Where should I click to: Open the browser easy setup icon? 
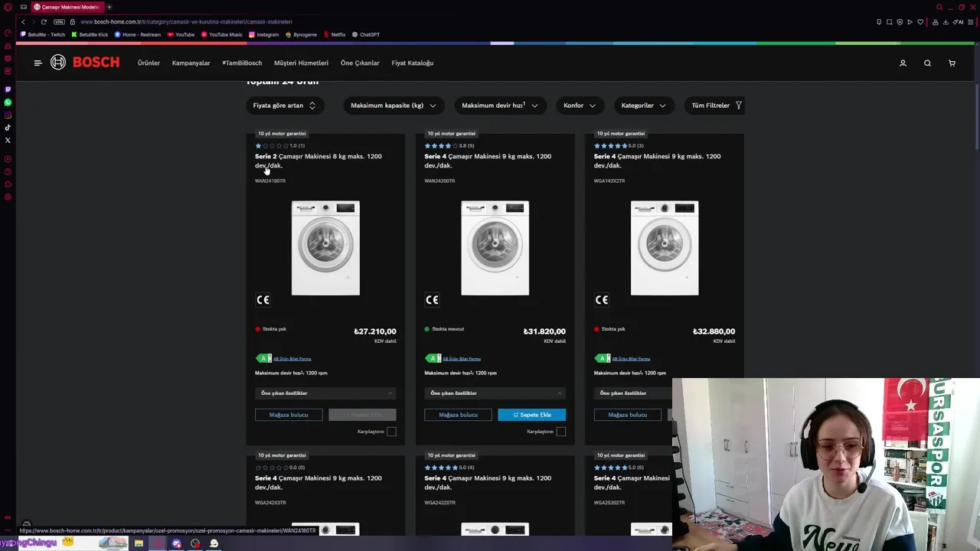[x=972, y=21]
